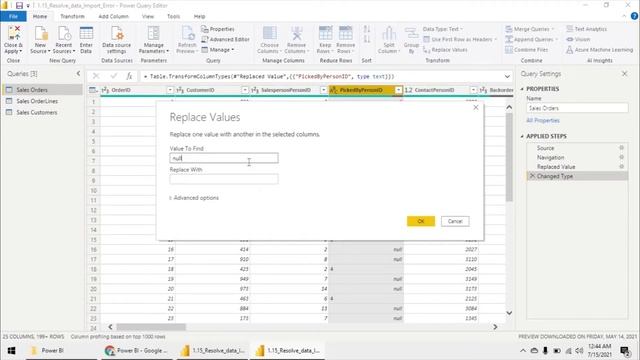This screenshot has height=360, width=640.
Task: Click Merge Queries
Action: [530, 29]
